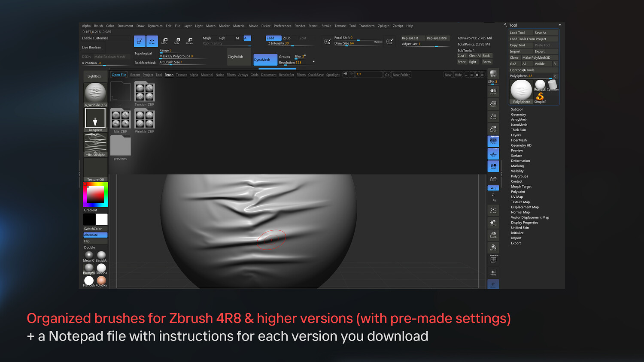Switch to LightBox Spotlight tab
This screenshot has height=362, width=644.
[x=333, y=75]
